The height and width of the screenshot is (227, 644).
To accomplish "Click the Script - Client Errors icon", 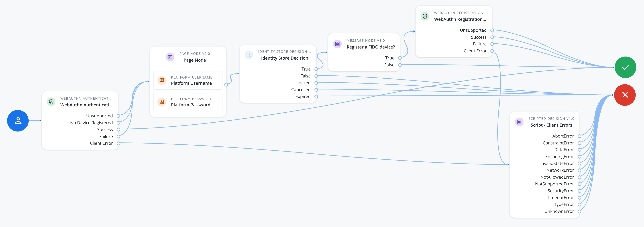I will (x=519, y=122).
